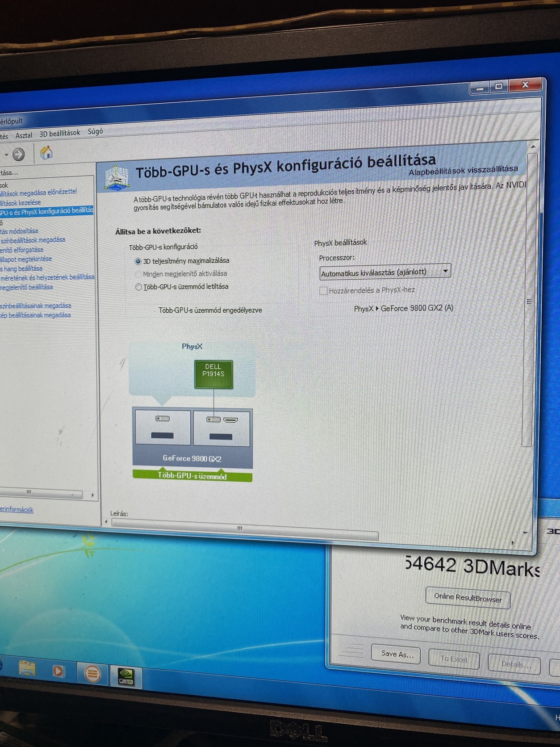Click the main pane scroll-up arrow
The height and width of the screenshot is (747, 560).
pos(533,147)
